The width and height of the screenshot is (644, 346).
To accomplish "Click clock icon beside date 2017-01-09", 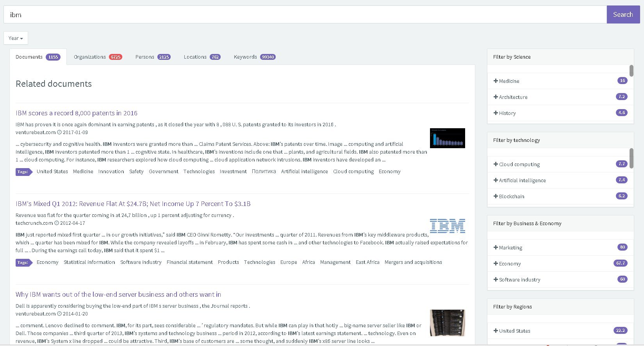I will [x=59, y=133].
